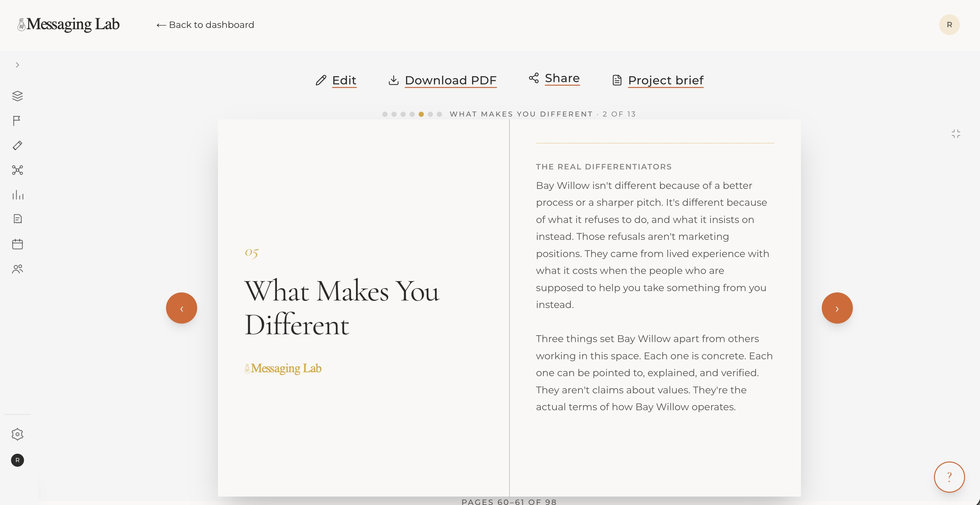Click the Messaging Lab logo in header
The width and height of the screenshot is (980, 505).
68,24
